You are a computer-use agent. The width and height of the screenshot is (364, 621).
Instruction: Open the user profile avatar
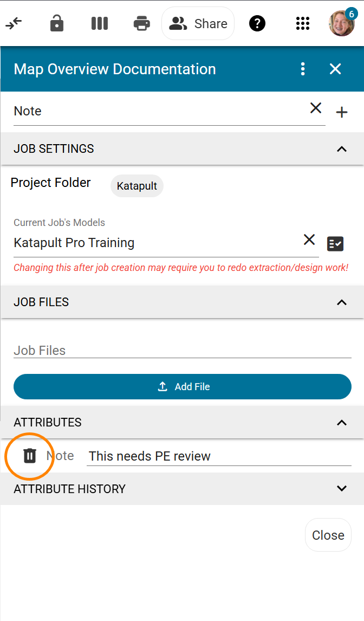341,23
